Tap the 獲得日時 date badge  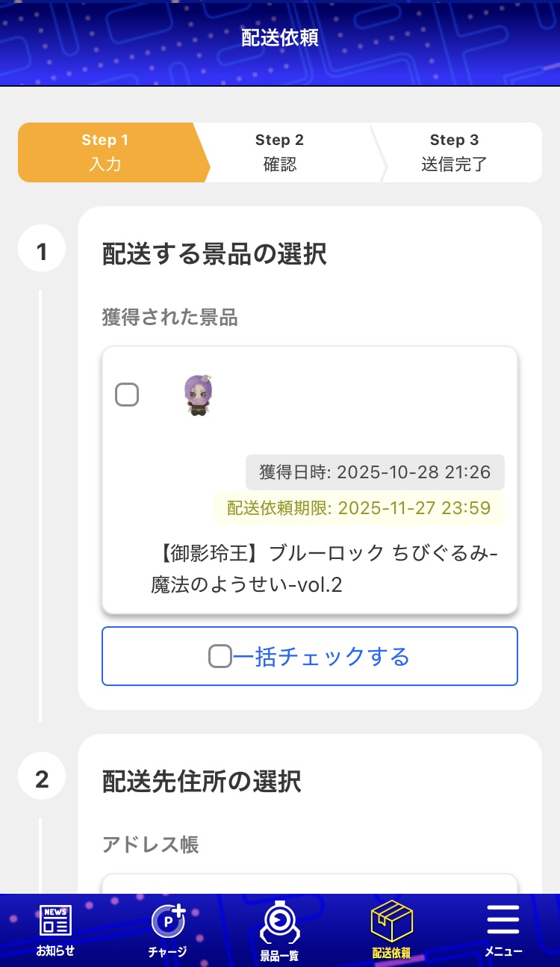click(375, 472)
